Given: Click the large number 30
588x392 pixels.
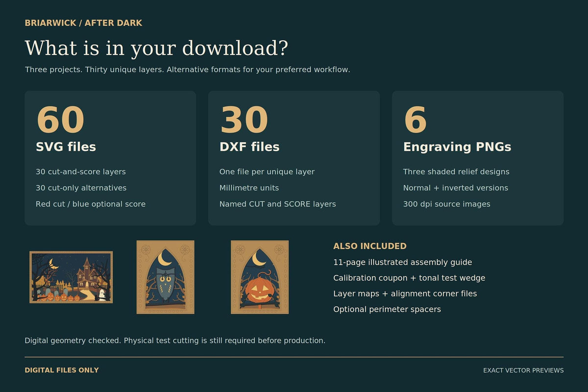Looking at the screenshot, I should coord(244,120).
